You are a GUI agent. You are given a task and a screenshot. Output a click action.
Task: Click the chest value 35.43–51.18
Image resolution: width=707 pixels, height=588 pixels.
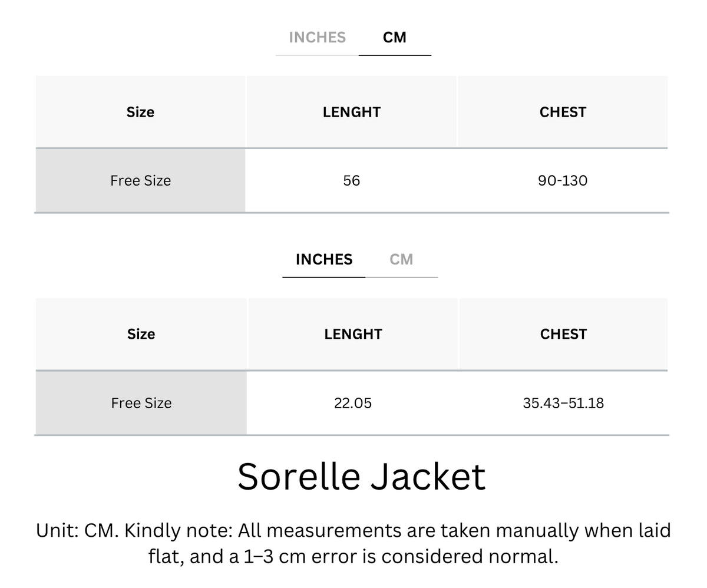click(x=563, y=403)
